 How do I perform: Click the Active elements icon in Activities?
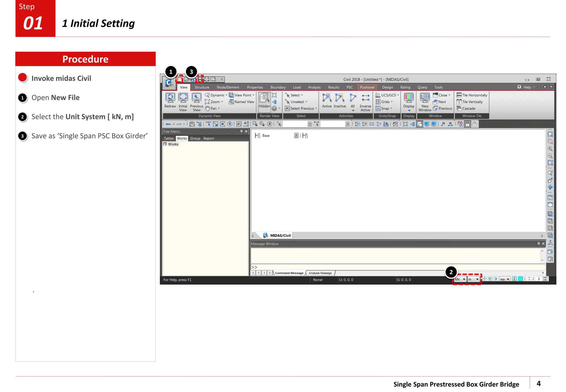point(327,98)
